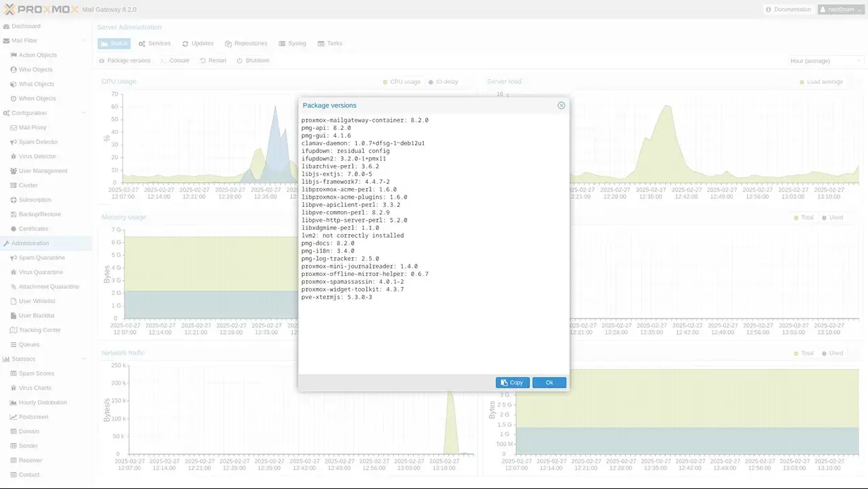Collapse the Statistics section
The image size is (868, 489).
(x=84, y=359)
